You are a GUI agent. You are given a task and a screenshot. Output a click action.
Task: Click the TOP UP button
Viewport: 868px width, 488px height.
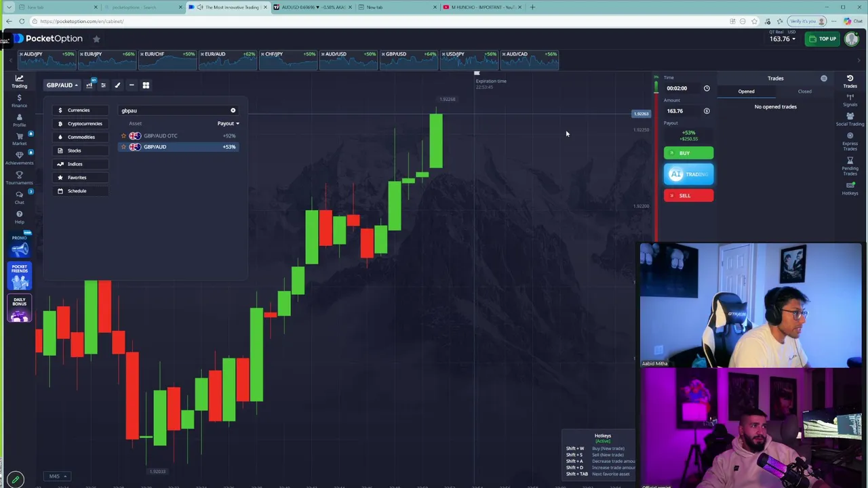point(823,39)
